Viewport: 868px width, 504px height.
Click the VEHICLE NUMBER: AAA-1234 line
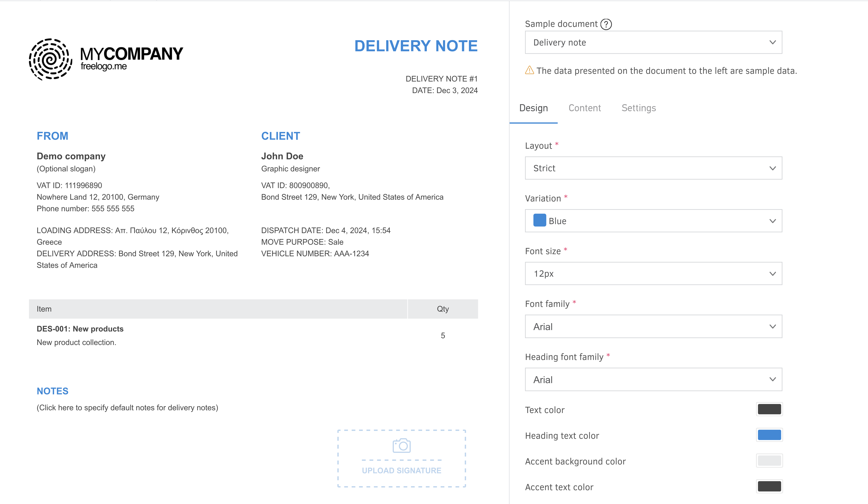tap(315, 254)
